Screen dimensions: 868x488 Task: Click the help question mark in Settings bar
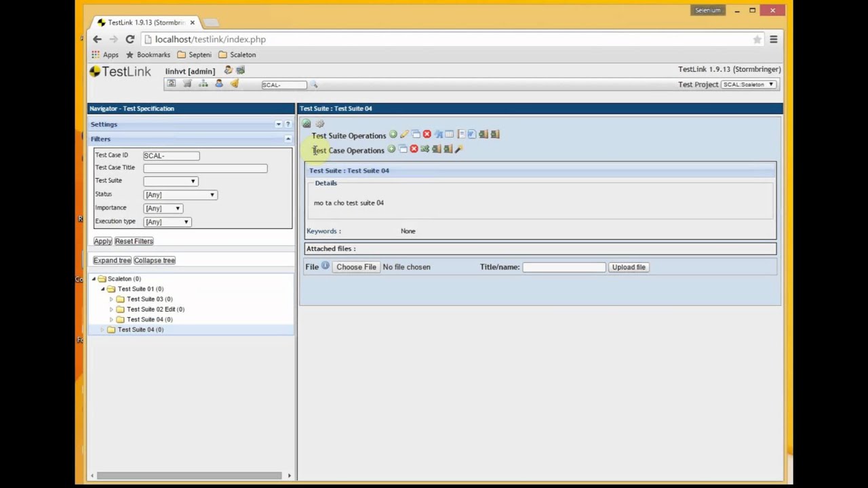[x=288, y=124]
